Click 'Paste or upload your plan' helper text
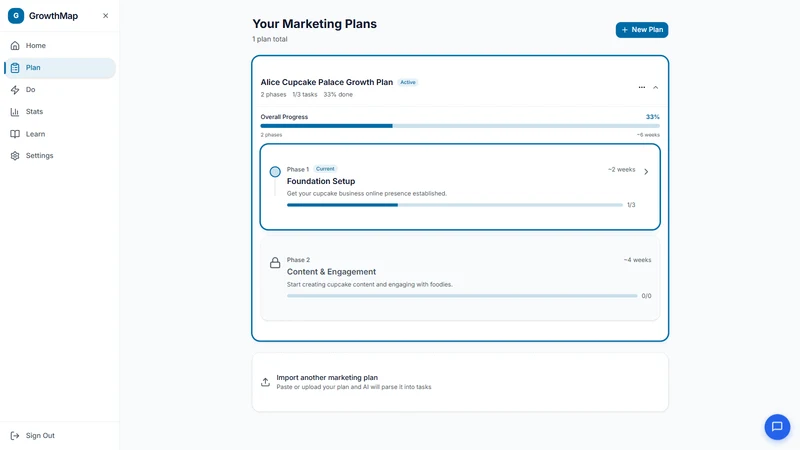800x450 pixels. (x=354, y=387)
